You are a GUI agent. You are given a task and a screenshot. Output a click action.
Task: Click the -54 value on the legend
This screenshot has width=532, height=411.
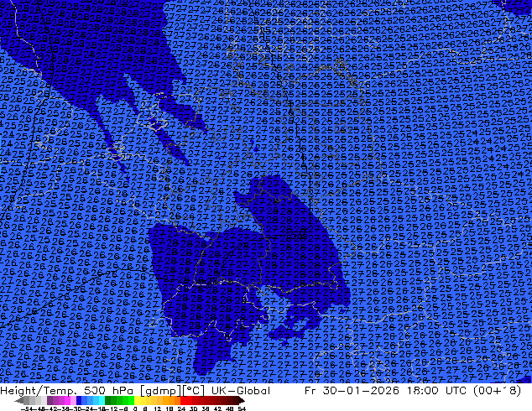coord(27,408)
